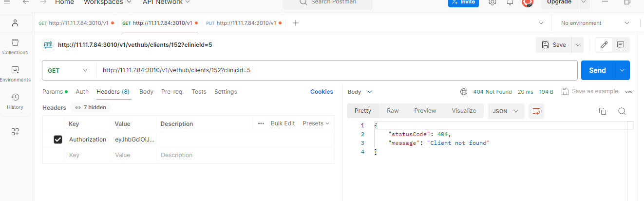Expand the Send button arrow
This screenshot has height=201, width=644.
tap(622, 70)
